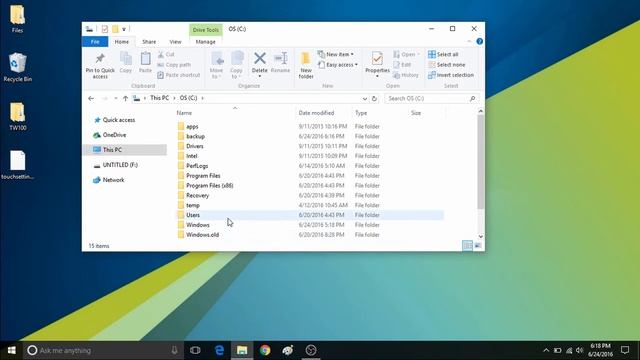Click file list vertical scrollbar thumb
The width and height of the screenshot is (640, 360).
[x=480, y=162]
